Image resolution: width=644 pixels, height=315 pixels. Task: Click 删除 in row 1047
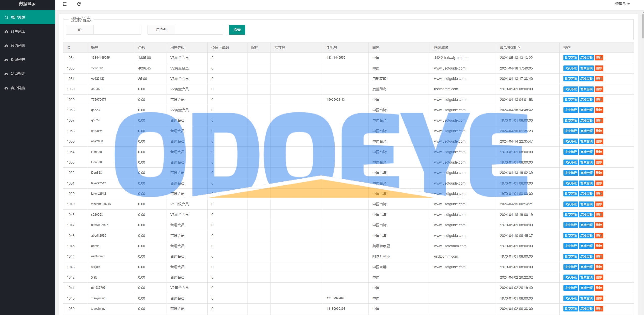click(x=599, y=225)
